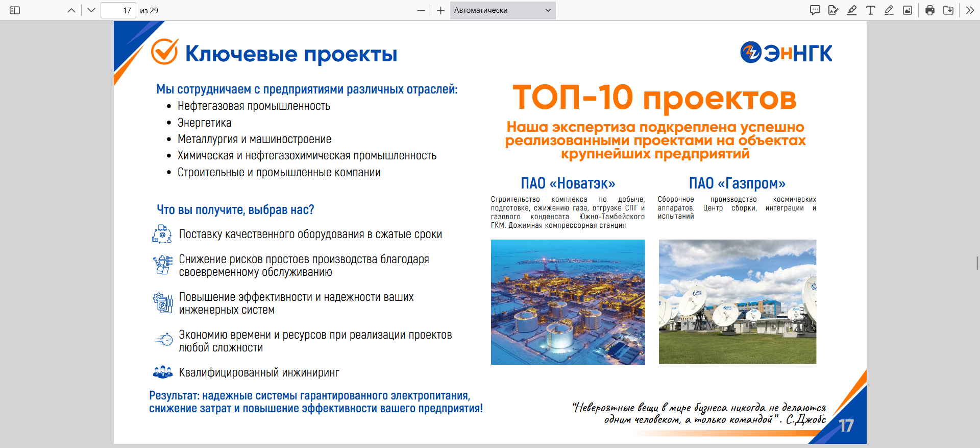Click the Gazprom satellite dishes photo
The image size is (980, 448).
click(x=738, y=302)
